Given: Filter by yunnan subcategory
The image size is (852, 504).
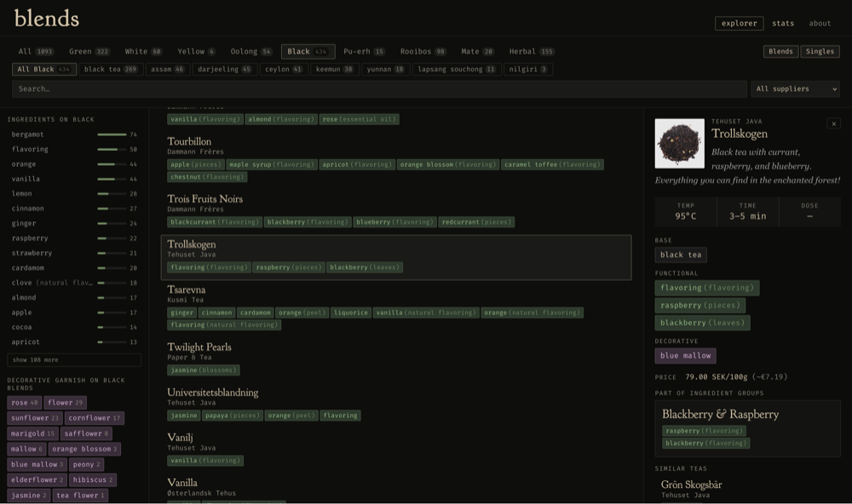Looking at the screenshot, I should point(386,70).
